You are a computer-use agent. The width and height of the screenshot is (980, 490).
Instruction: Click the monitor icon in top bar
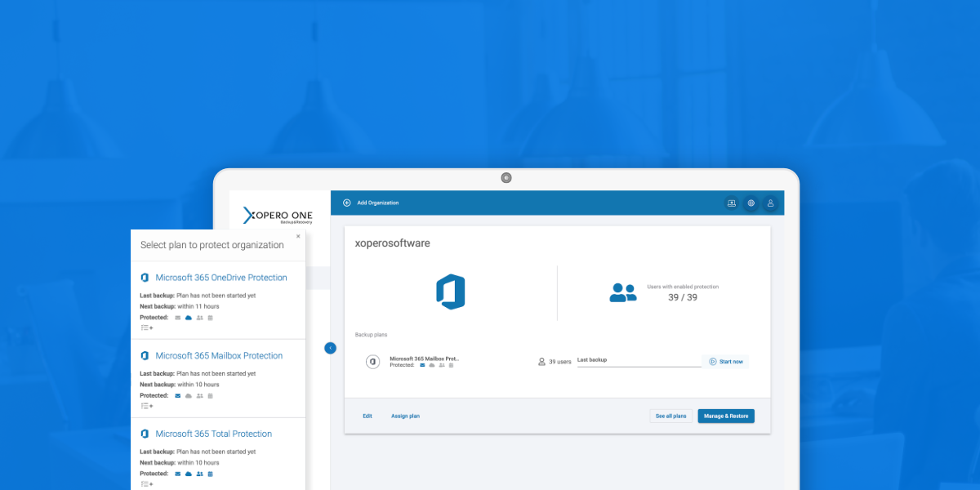coord(732,203)
